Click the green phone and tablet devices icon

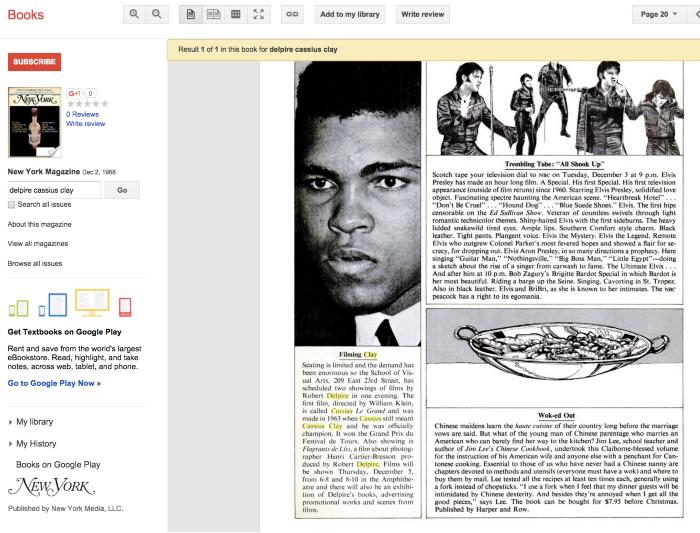(x=19, y=308)
